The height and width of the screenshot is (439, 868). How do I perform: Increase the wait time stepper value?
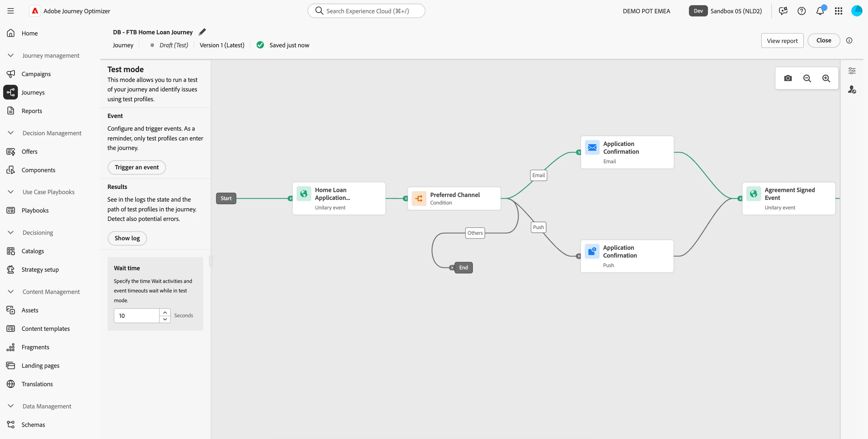coord(165,312)
